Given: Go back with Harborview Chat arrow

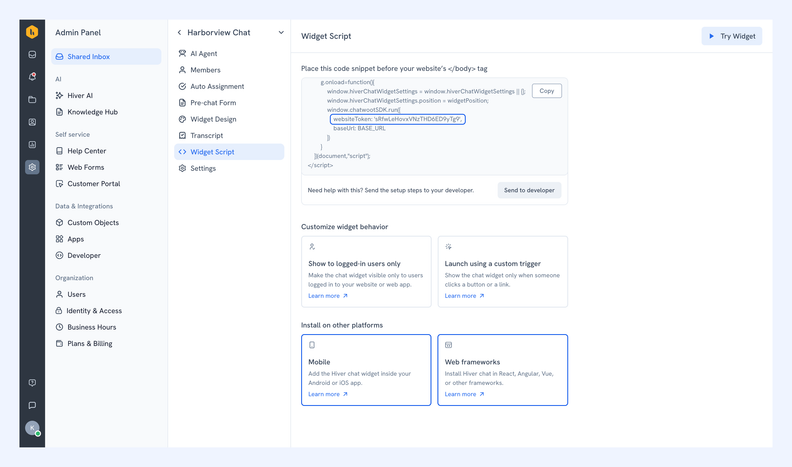Looking at the screenshot, I should (179, 32).
